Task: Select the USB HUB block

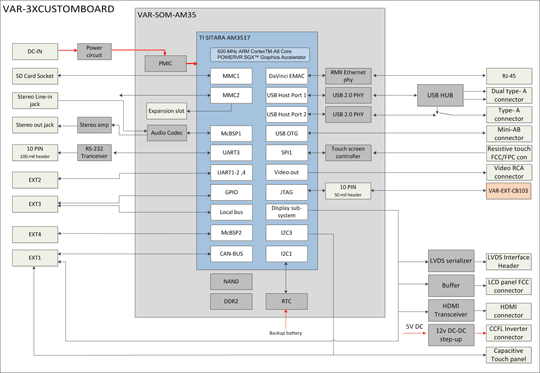Action: (440, 95)
